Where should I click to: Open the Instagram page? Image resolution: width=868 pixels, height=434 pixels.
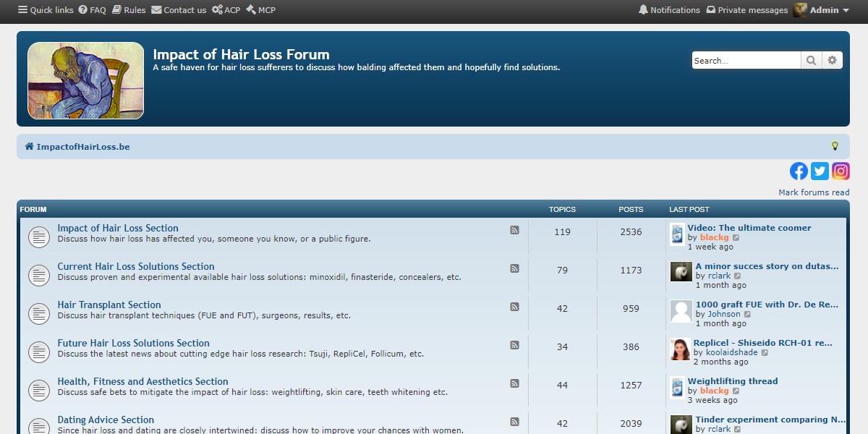click(x=841, y=171)
